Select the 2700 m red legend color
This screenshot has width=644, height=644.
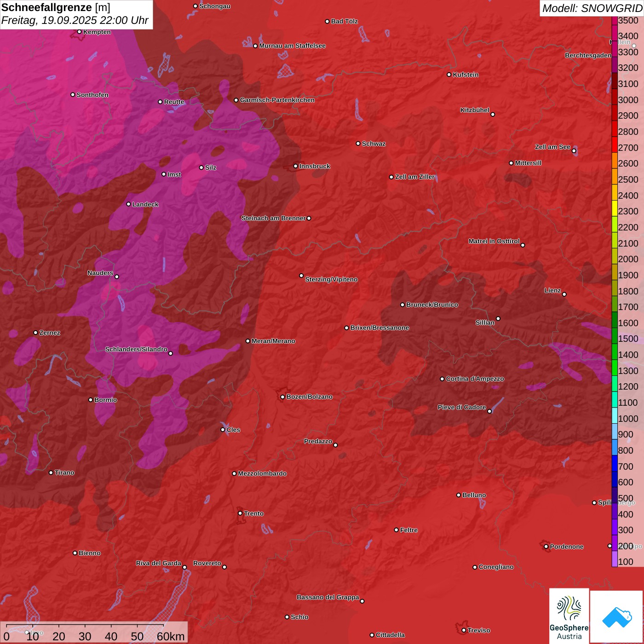click(x=615, y=144)
